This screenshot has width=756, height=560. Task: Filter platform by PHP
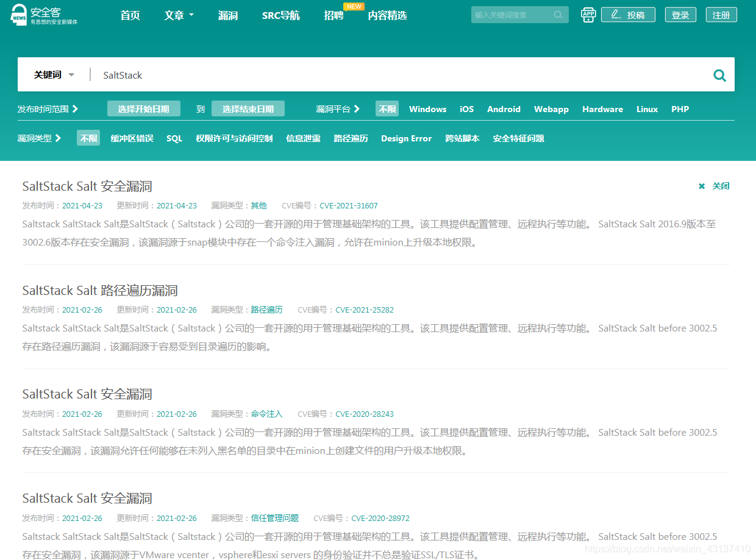(x=680, y=109)
